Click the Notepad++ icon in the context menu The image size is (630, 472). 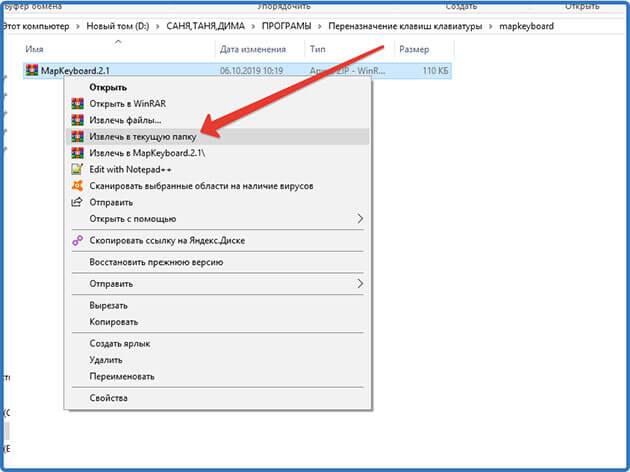pyautogui.click(x=77, y=169)
